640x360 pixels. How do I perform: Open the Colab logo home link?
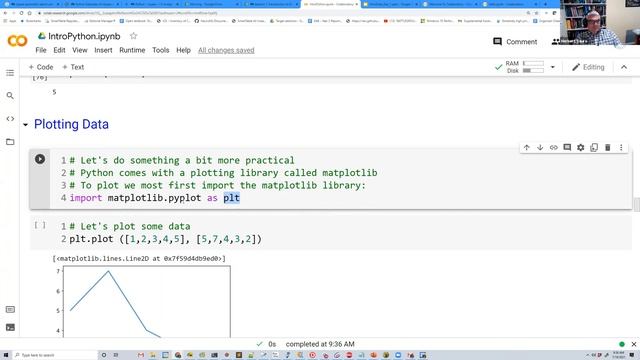(x=18, y=41)
